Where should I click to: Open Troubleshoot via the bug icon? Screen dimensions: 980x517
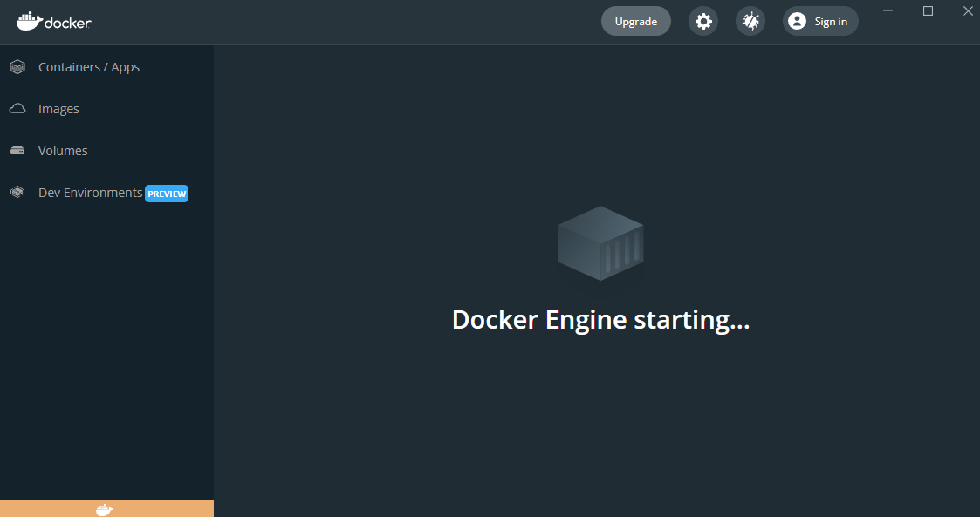[750, 21]
